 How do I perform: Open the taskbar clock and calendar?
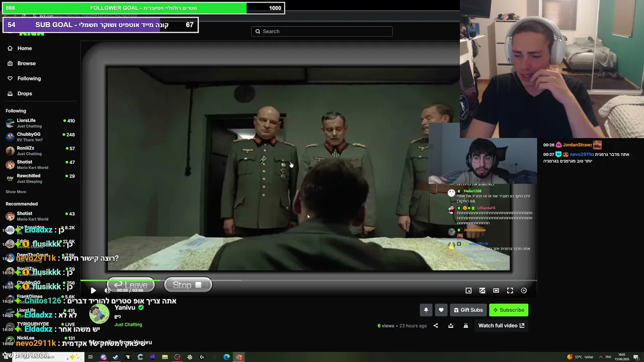(622, 357)
